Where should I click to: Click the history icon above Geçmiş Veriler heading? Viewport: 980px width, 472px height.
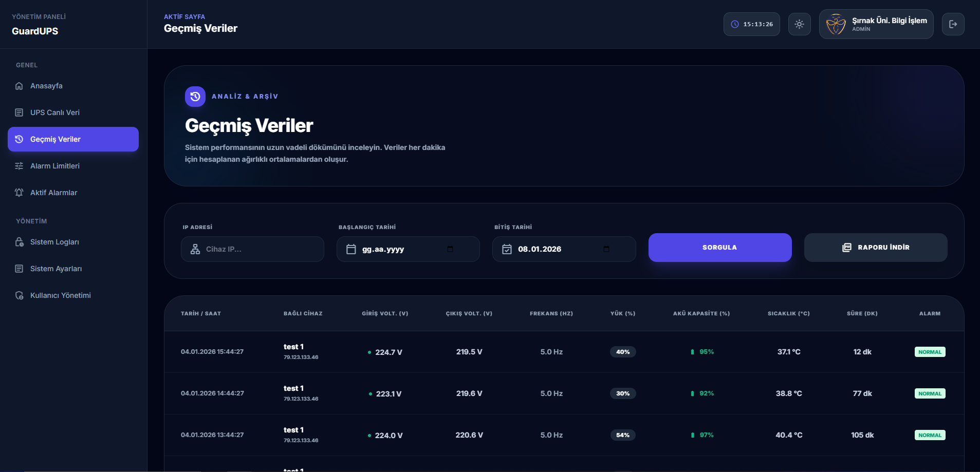tap(195, 97)
